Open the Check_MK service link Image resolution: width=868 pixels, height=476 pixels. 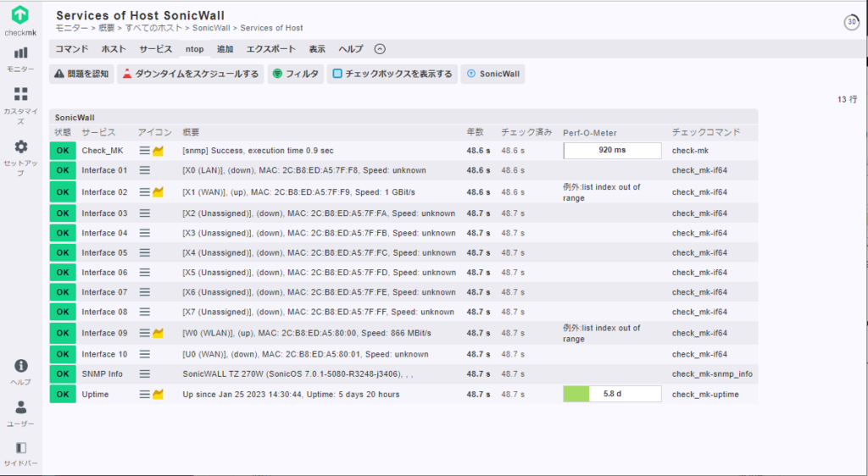103,151
